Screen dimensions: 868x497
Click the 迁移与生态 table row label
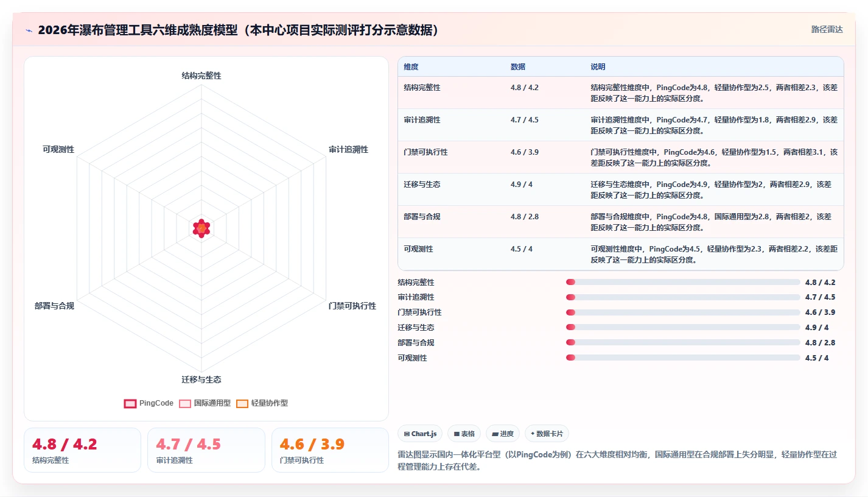[422, 185]
